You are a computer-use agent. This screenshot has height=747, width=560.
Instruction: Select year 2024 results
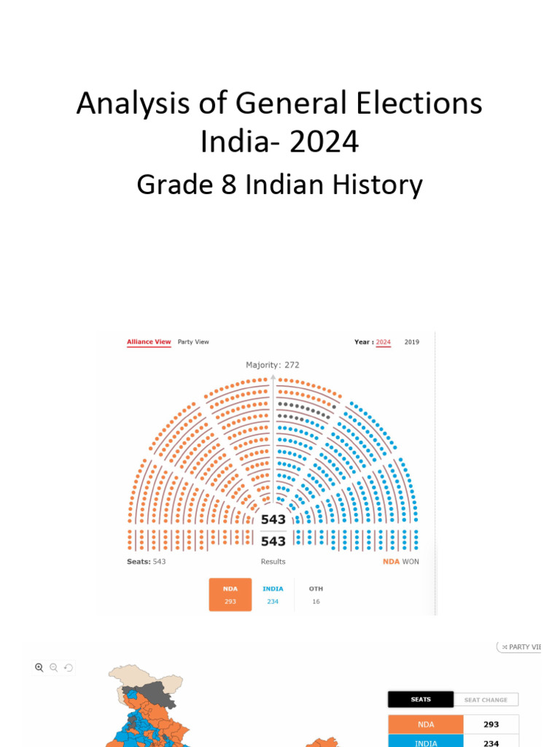point(384,341)
